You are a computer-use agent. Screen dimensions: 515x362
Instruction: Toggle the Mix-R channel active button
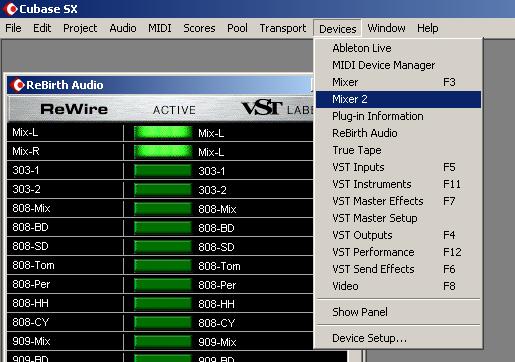pyautogui.click(x=163, y=152)
